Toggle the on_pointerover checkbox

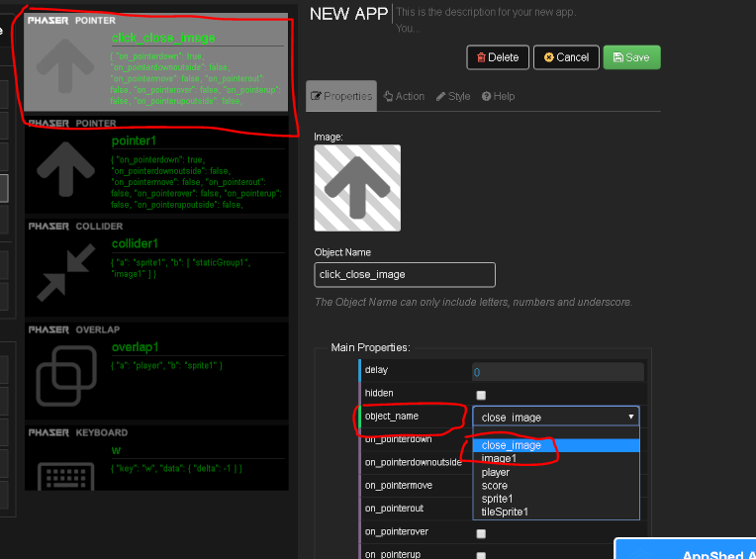(481, 533)
